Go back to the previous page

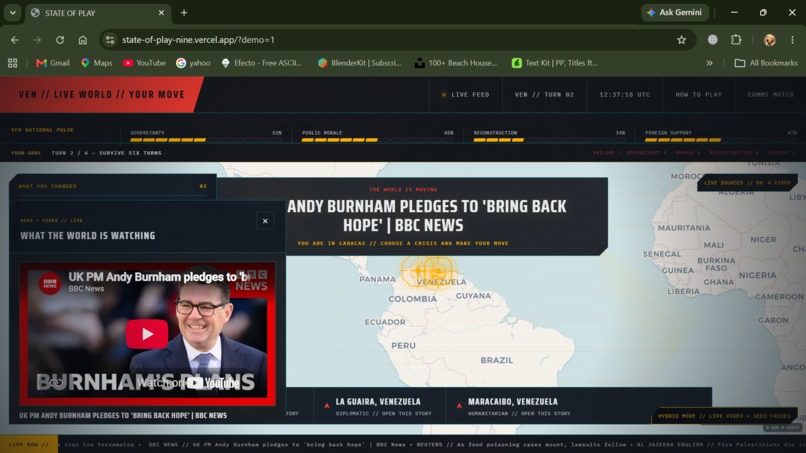(15, 40)
